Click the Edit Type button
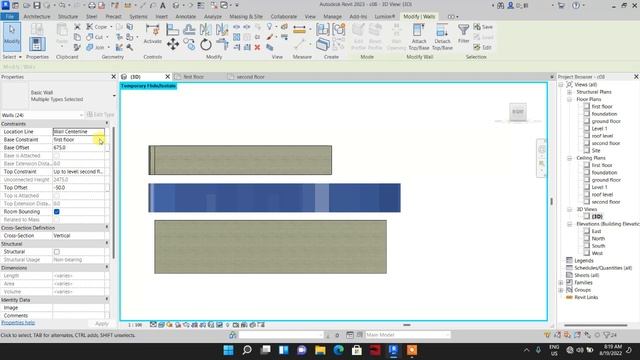The image size is (640, 360). [100, 115]
